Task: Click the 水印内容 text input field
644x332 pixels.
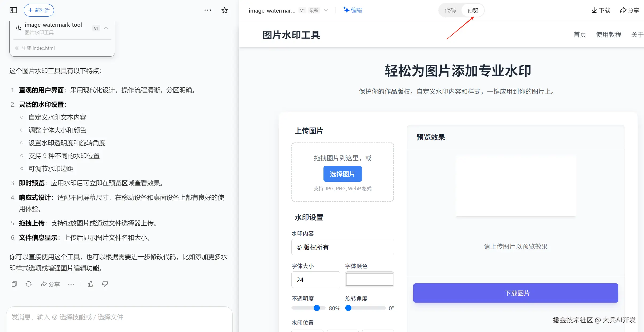Action: point(342,247)
